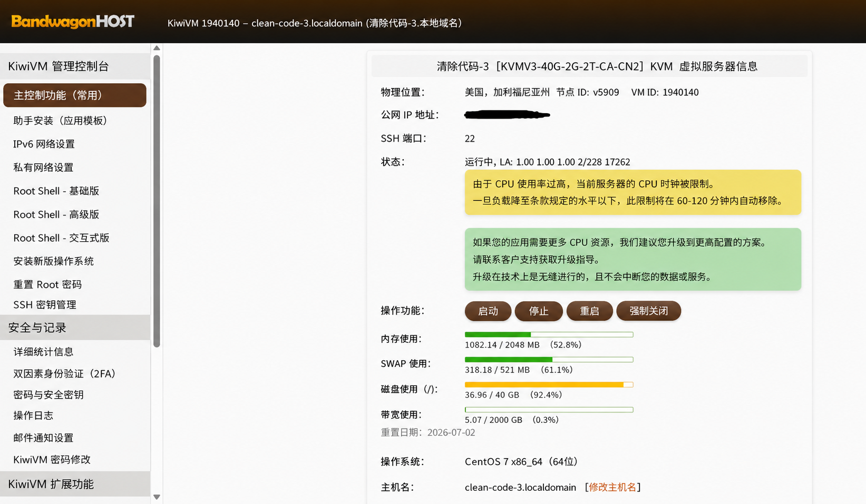This screenshot has width=866, height=504.
Task: Open Root Shell - 基础版
Action: pyautogui.click(x=56, y=191)
